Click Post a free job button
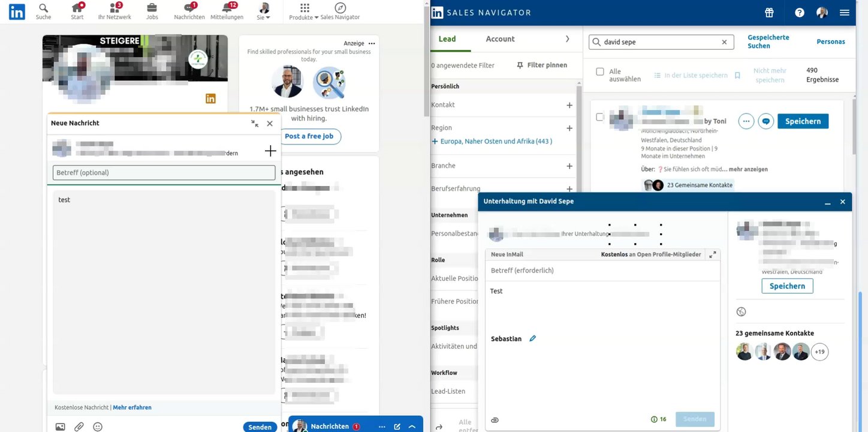868x432 pixels. point(309,136)
